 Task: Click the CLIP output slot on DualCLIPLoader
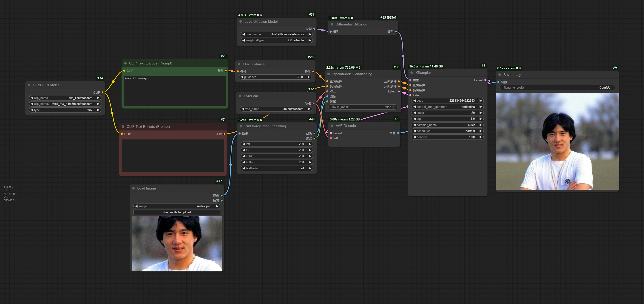(x=102, y=92)
